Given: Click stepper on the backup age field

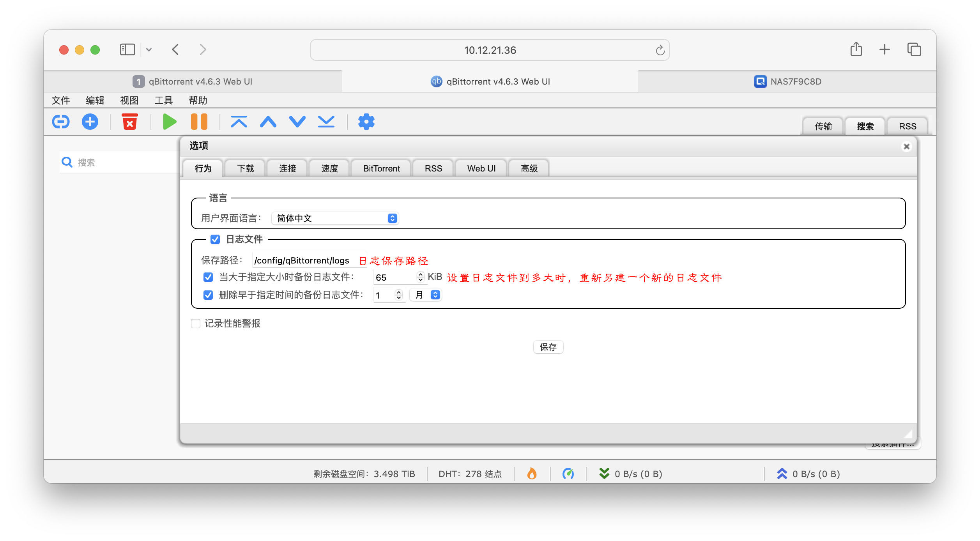Looking at the screenshot, I should pos(398,295).
